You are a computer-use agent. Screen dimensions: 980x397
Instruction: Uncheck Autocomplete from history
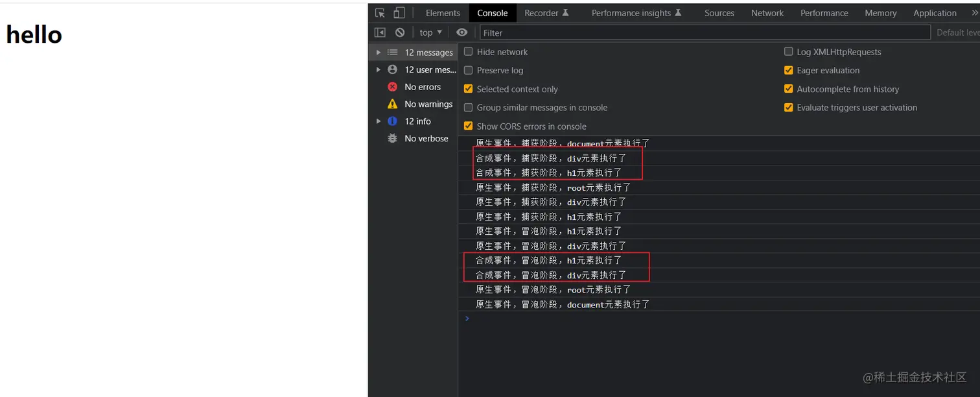point(789,89)
